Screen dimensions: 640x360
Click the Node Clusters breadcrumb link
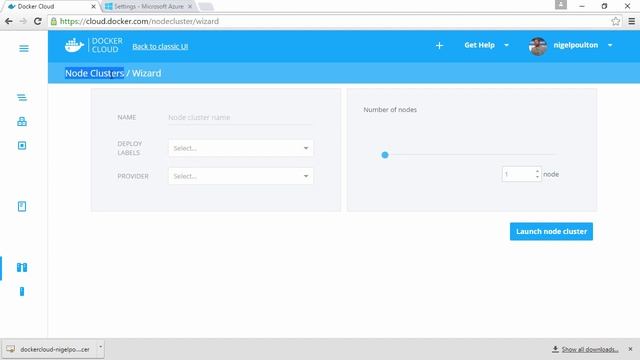pyautogui.click(x=94, y=73)
